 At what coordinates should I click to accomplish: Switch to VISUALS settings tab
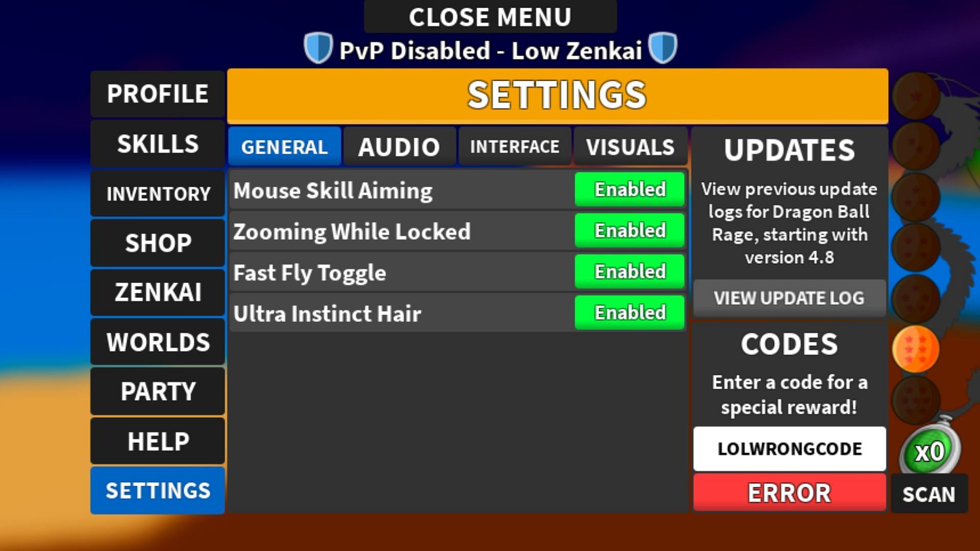point(630,146)
